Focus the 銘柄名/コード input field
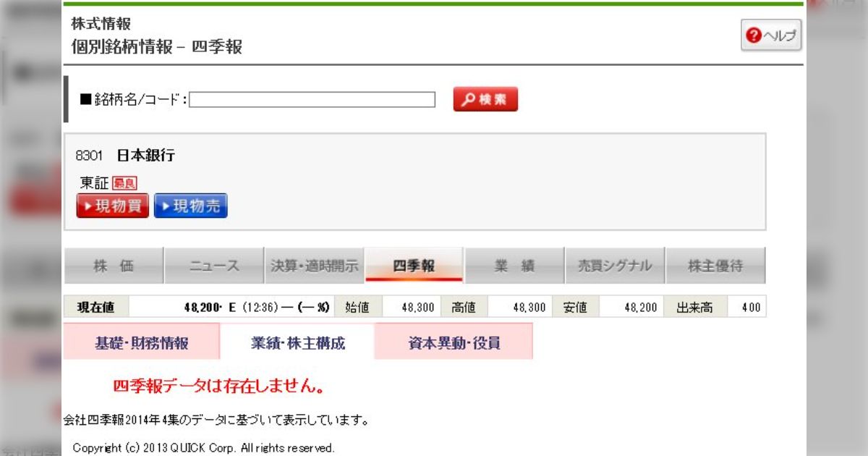This screenshot has height=456, width=868. [312, 100]
